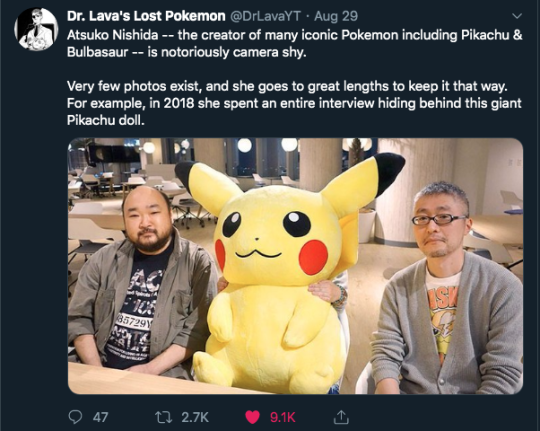Select the 9.1K likes count

(x=282, y=417)
